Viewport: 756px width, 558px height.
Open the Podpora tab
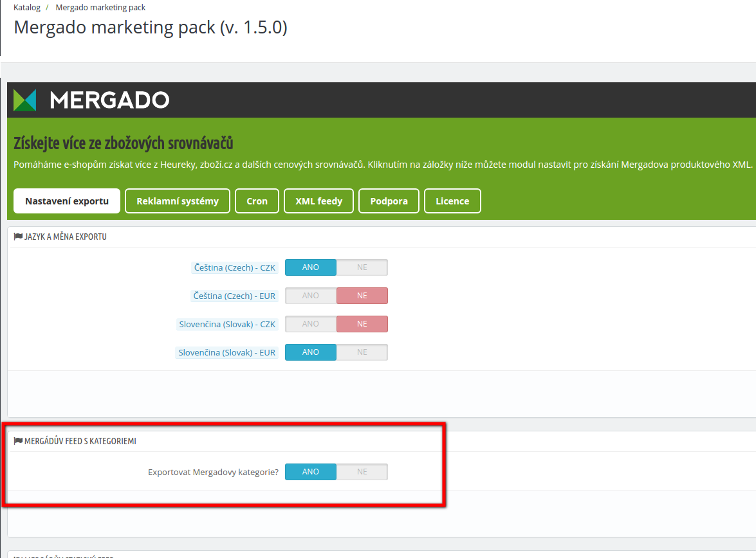point(389,201)
